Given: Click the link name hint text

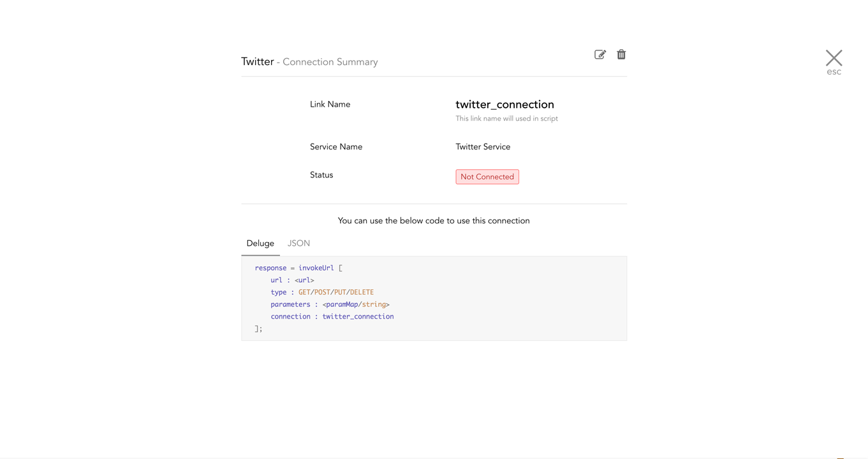Looking at the screenshot, I should [506, 119].
